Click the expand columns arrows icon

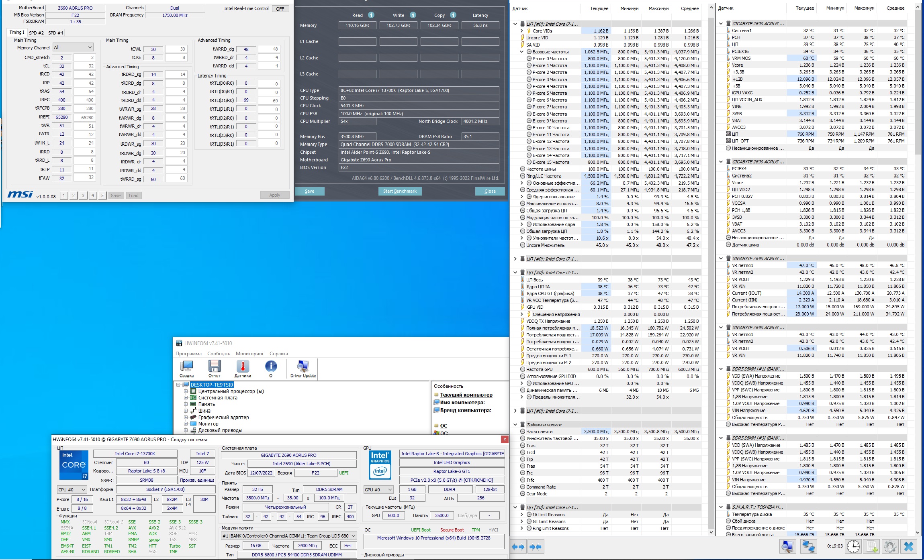pos(518,547)
